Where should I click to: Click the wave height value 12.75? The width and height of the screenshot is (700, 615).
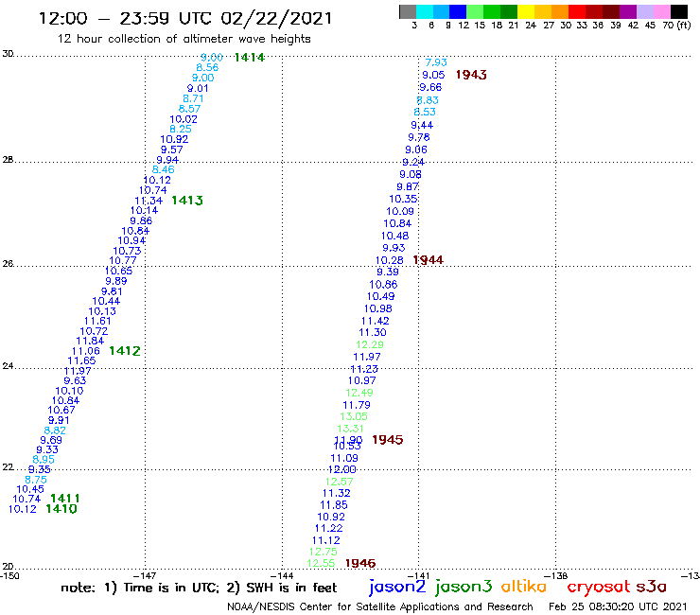(323, 552)
